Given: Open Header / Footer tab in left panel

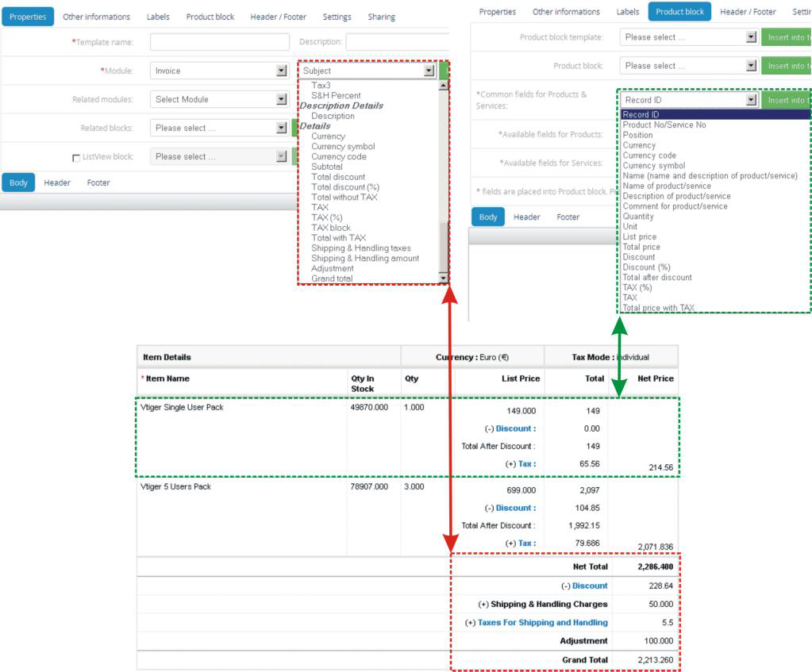Looking at the screenshot, I should 278,17.
